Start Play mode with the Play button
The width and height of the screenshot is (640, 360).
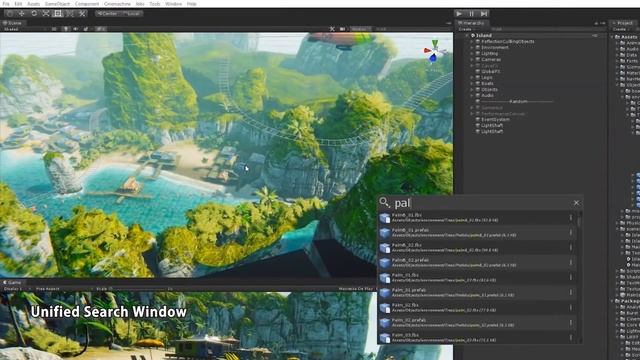(459, 14)
